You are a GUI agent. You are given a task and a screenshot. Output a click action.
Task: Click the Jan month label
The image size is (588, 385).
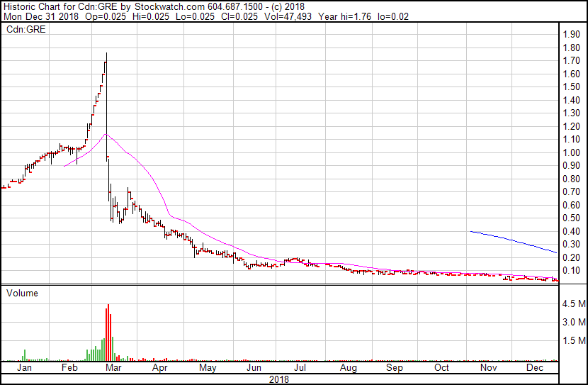[24, 367]
